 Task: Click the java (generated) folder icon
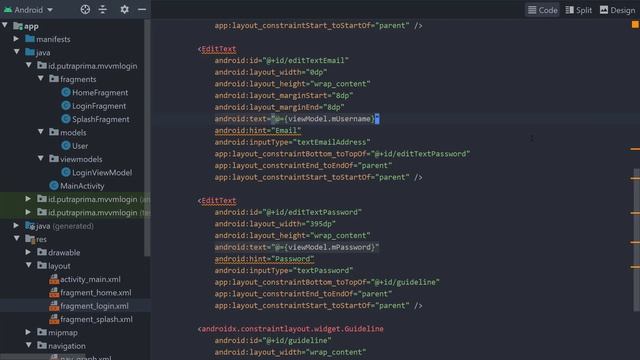(x=30, y=225)
